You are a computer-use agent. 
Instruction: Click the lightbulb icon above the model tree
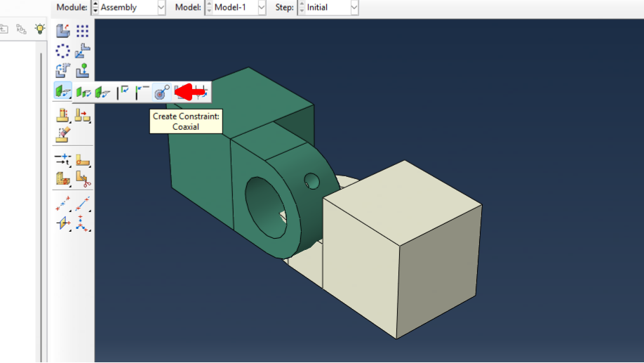(x=40, y=29)
